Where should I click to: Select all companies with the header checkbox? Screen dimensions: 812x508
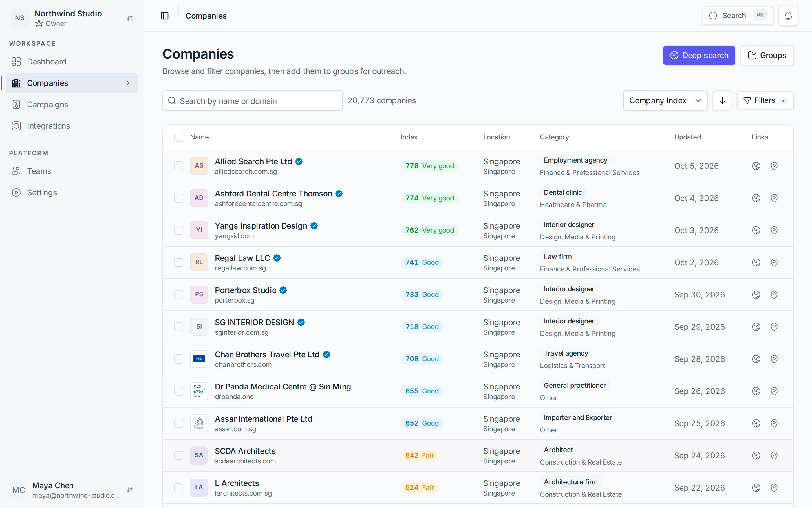click(178, 137)
